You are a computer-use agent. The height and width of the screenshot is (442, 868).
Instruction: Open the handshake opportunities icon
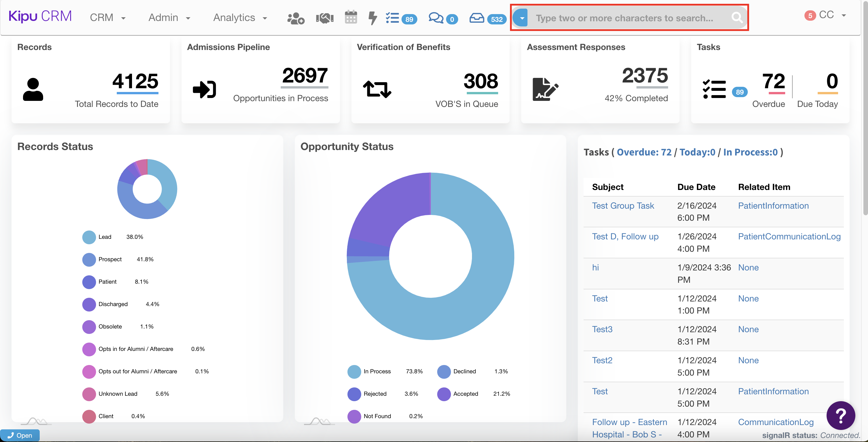pos(324,18)
